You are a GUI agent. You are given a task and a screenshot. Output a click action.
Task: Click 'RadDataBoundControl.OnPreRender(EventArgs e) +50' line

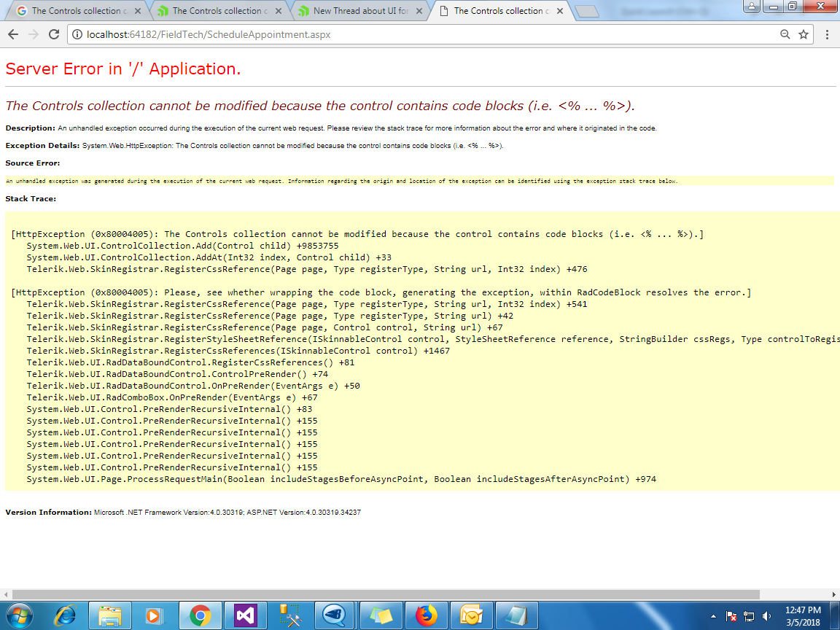(193, 386)
